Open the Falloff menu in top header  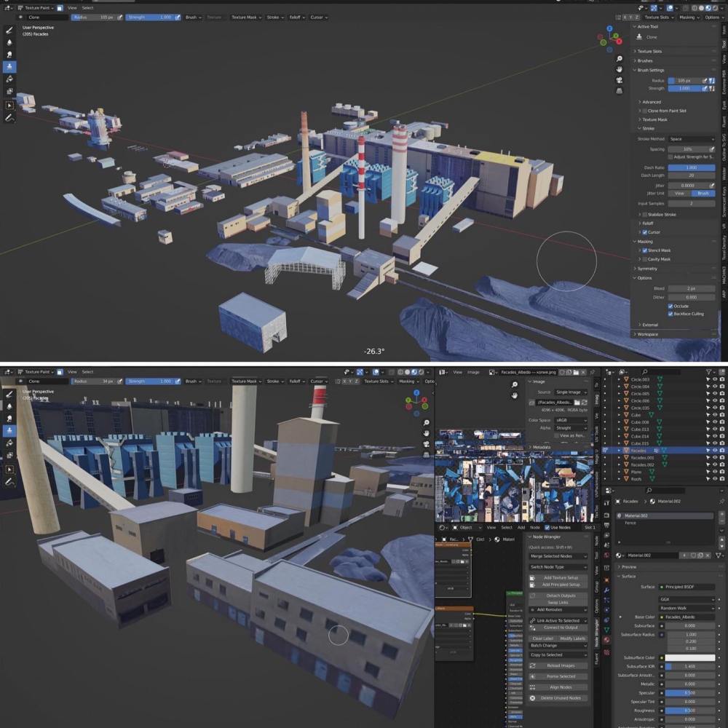tap(297, 17)
